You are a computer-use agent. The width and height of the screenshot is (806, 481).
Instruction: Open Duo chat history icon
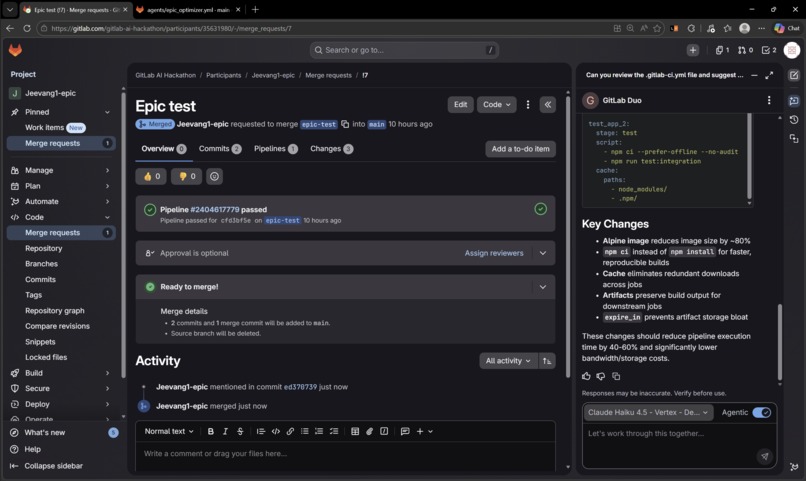tap(794, 119)
